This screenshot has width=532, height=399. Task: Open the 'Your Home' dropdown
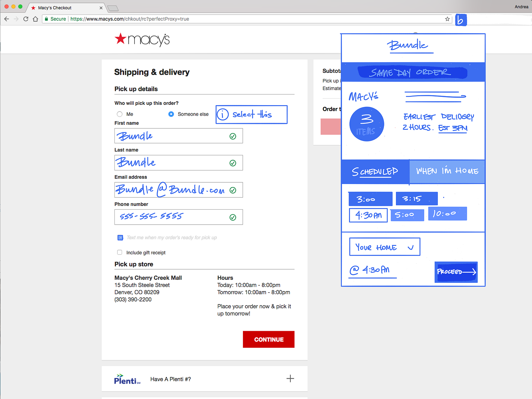[385, 247]
